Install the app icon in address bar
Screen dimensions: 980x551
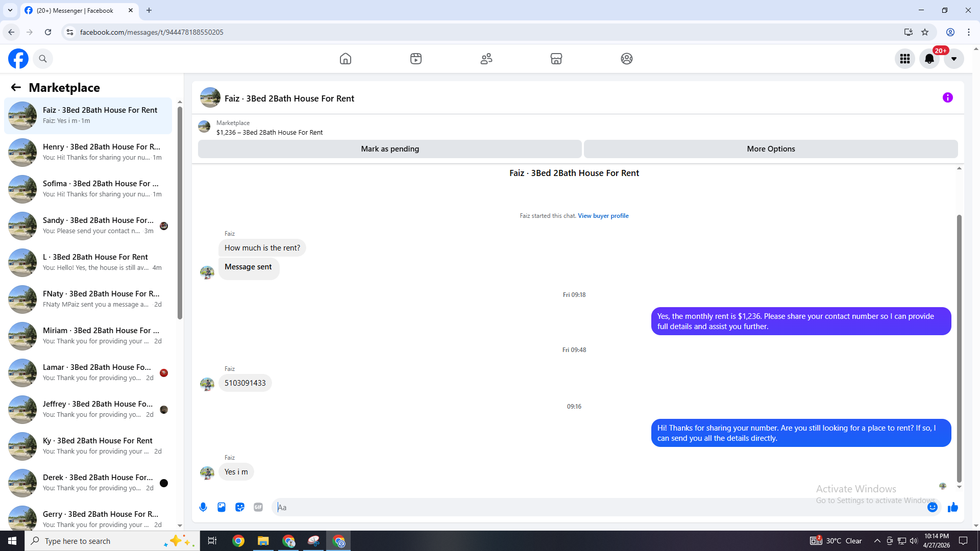pos(908,32)
